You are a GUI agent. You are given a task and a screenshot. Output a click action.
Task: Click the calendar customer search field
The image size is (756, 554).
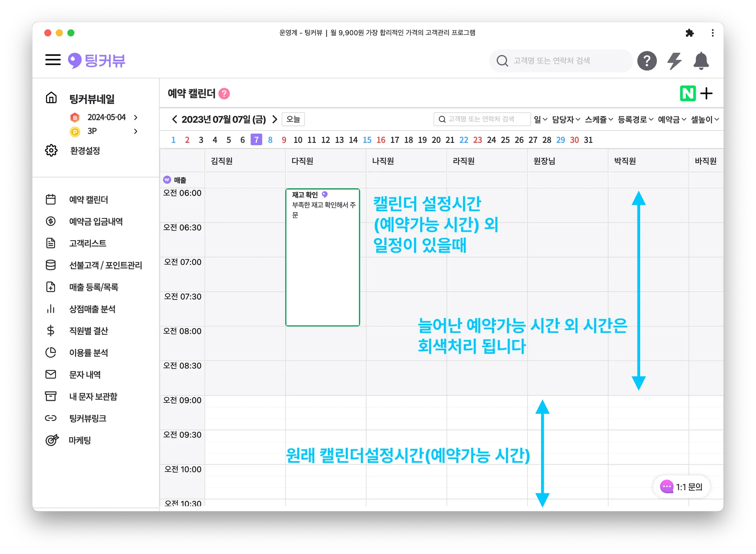coord(482,119)
